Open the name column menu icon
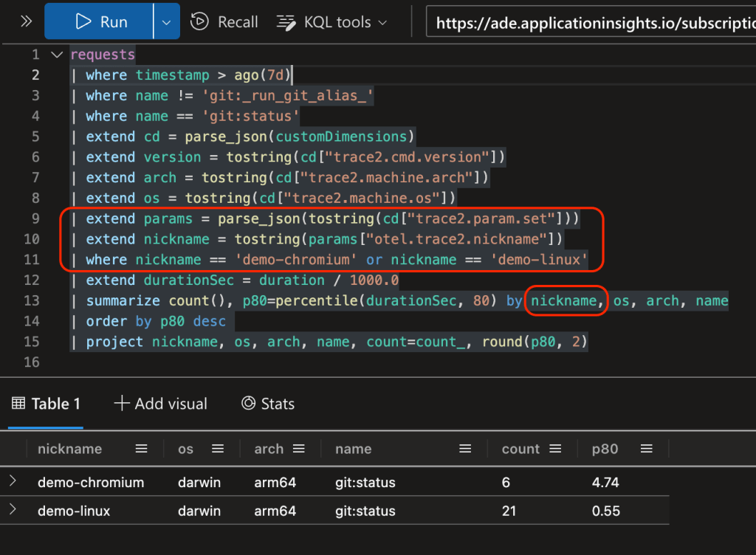 (465, 448)
